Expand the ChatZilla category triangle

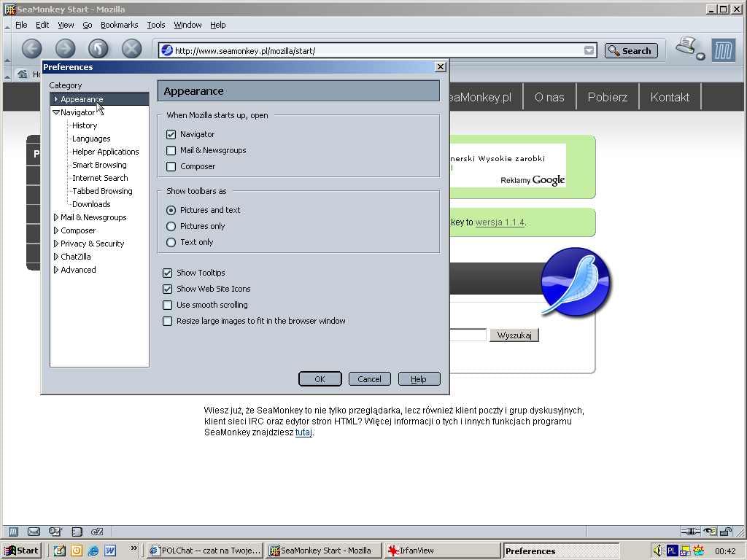coord(55,257)
